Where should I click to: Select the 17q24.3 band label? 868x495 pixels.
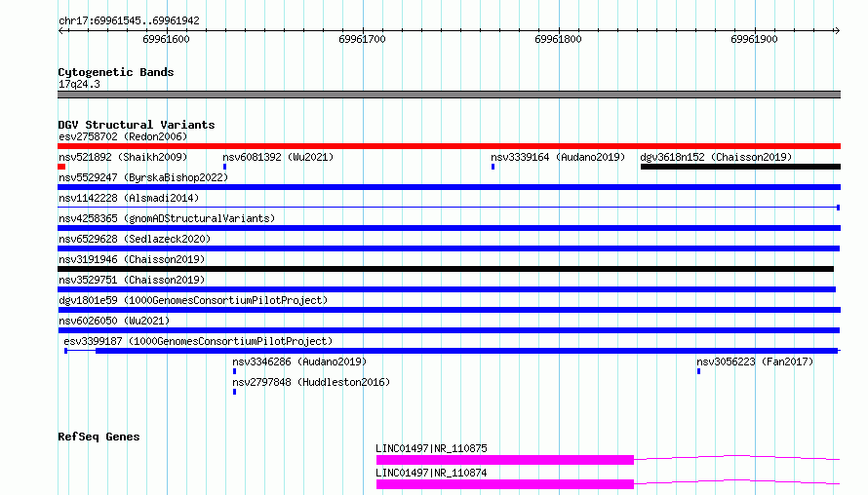coord(79,84)
